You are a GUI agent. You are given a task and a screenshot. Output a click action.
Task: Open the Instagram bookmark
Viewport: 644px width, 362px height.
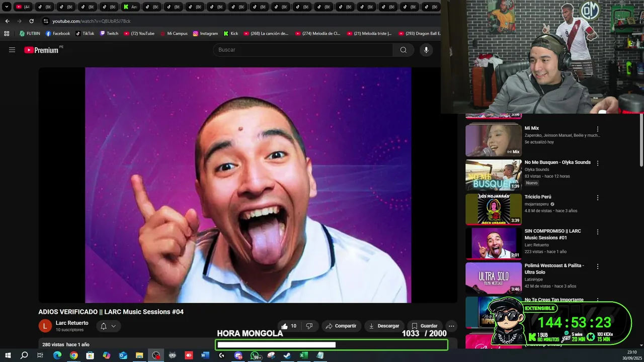205,34
